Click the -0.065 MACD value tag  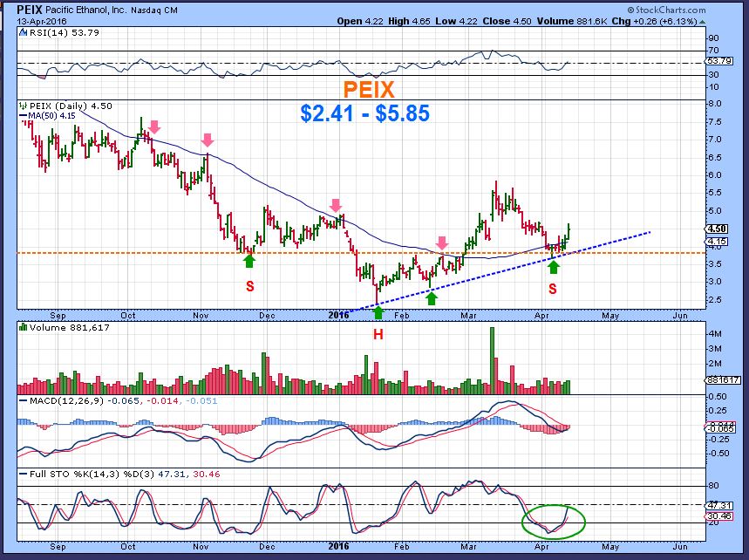tap(718, 428)
